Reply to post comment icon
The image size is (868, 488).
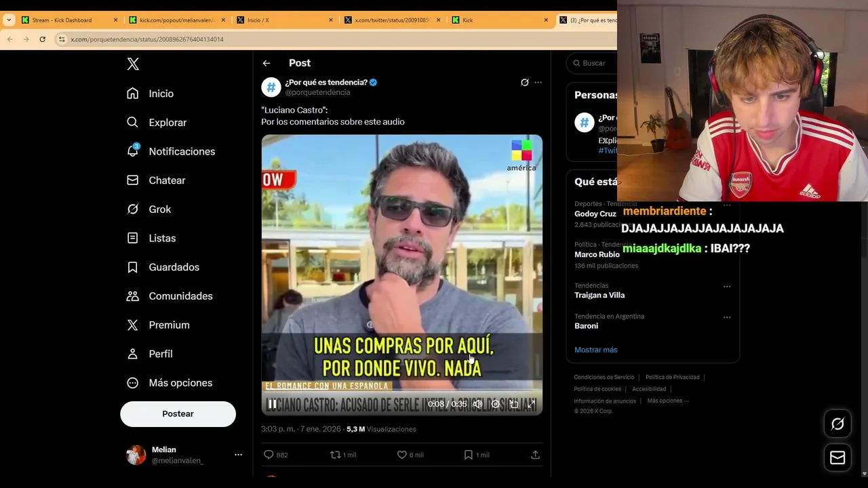pos(269,455)
